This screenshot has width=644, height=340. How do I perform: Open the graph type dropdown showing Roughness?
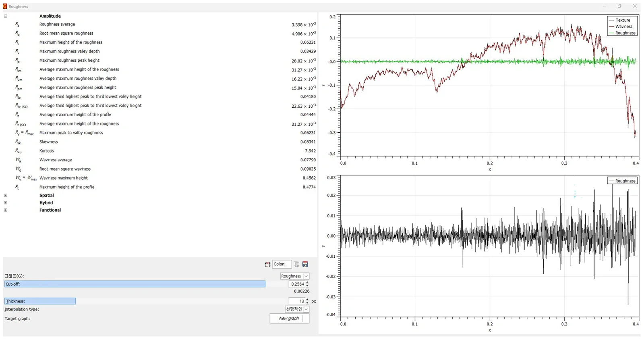point(295,276)
